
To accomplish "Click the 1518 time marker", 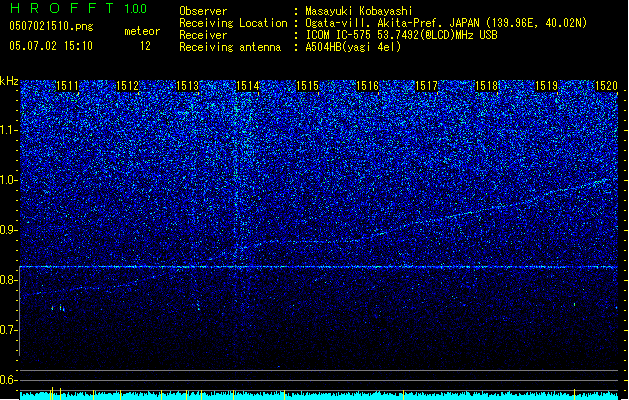I will click(x=486, y=86).
